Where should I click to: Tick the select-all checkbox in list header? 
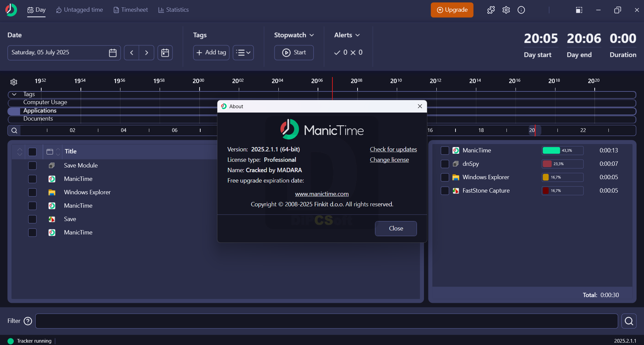click(33, 152)
